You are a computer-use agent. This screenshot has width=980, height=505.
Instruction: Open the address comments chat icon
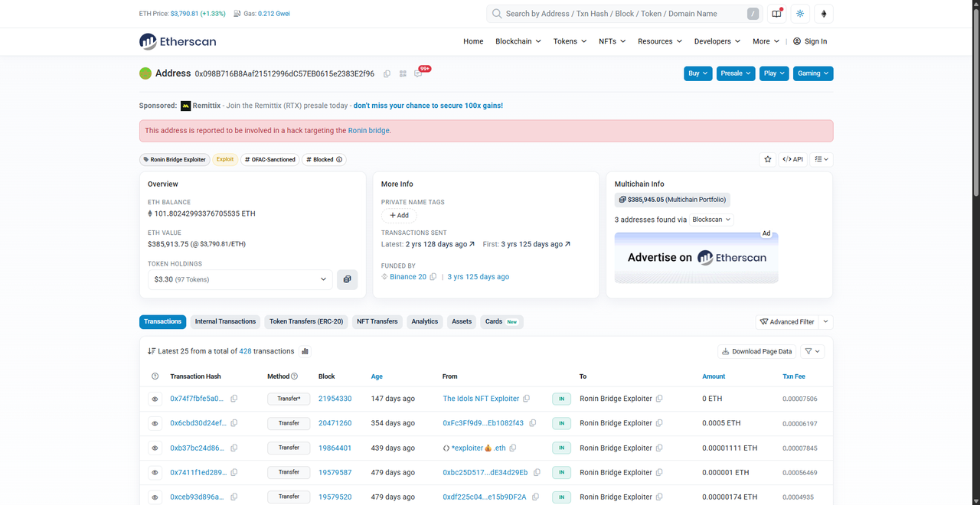tap(418, 74)
